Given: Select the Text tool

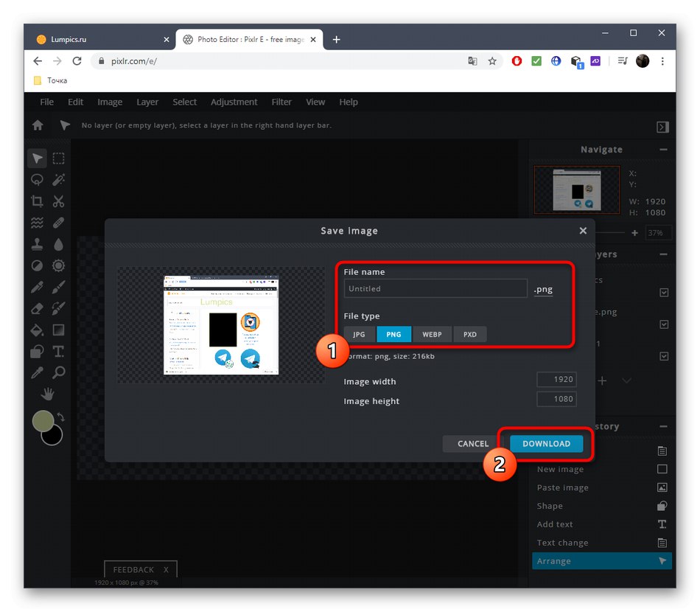Looking at the screenshot, I should [x=58, y=352].
